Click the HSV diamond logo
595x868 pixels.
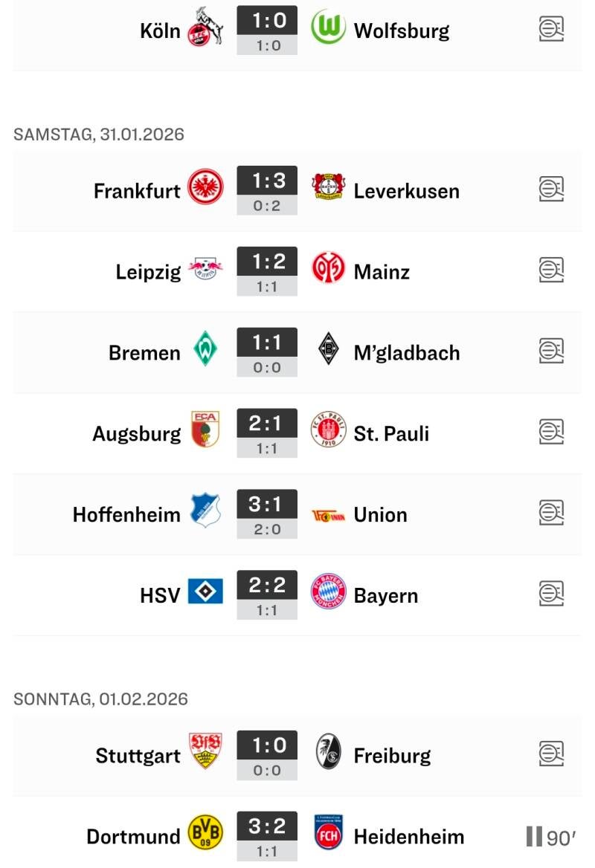pos(205,592)
